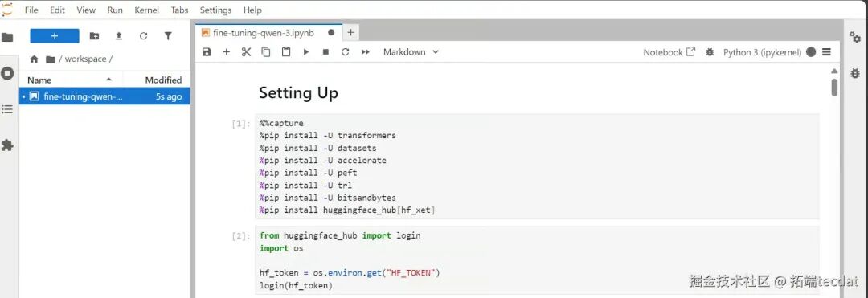Click the Notebook open-in-new link
The height and width of the screenshot is (298, 868).
coord(669,52)
